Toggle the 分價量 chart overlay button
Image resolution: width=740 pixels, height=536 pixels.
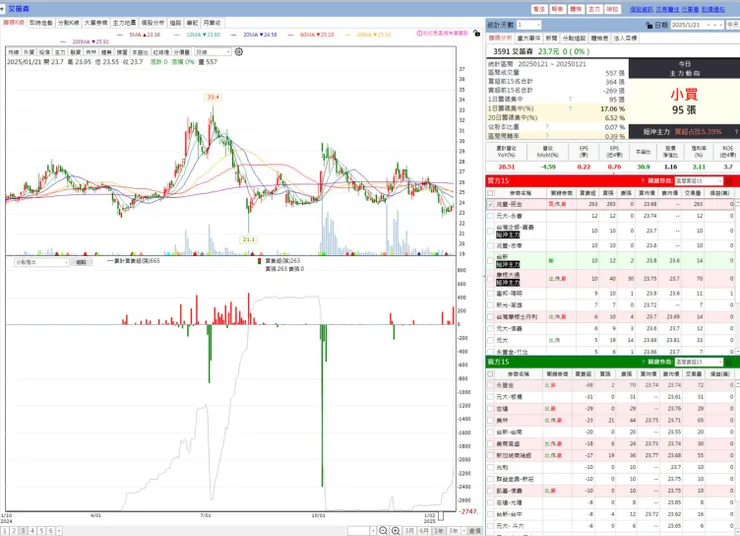pos(181,52)
